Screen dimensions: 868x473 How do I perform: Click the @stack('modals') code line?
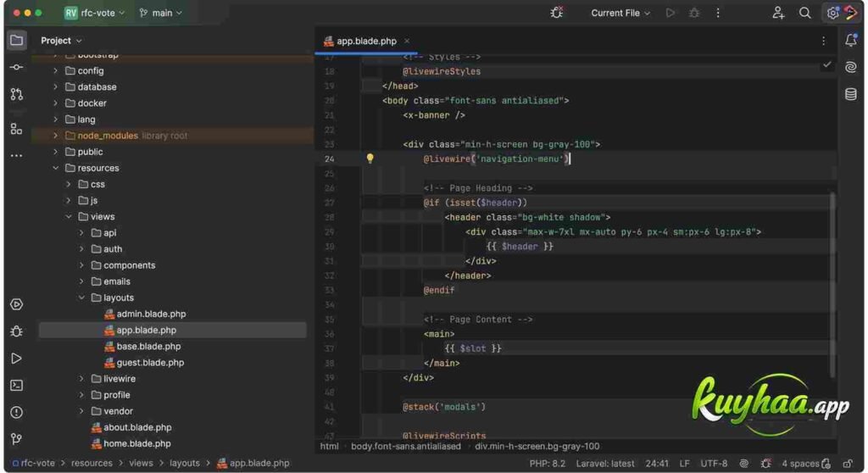tap(444, 407)
